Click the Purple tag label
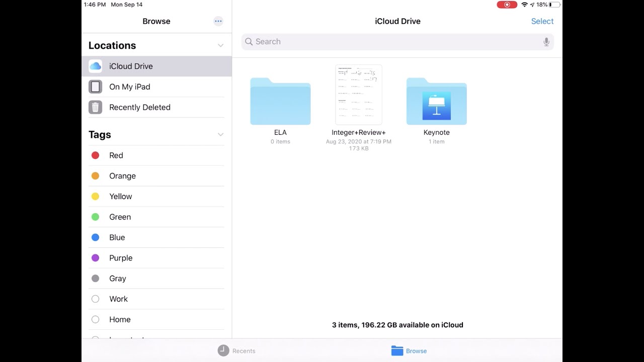Viewport: 644px width, 362px height. coord(121,258)
